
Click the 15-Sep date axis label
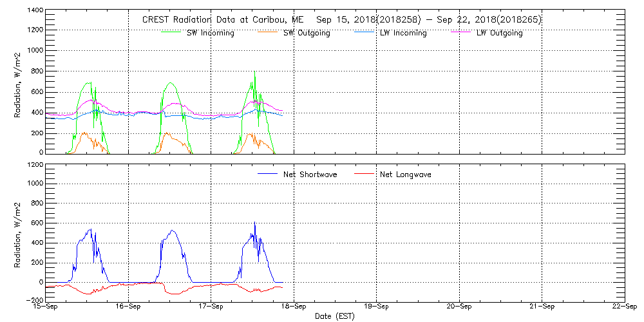point(46,307)
